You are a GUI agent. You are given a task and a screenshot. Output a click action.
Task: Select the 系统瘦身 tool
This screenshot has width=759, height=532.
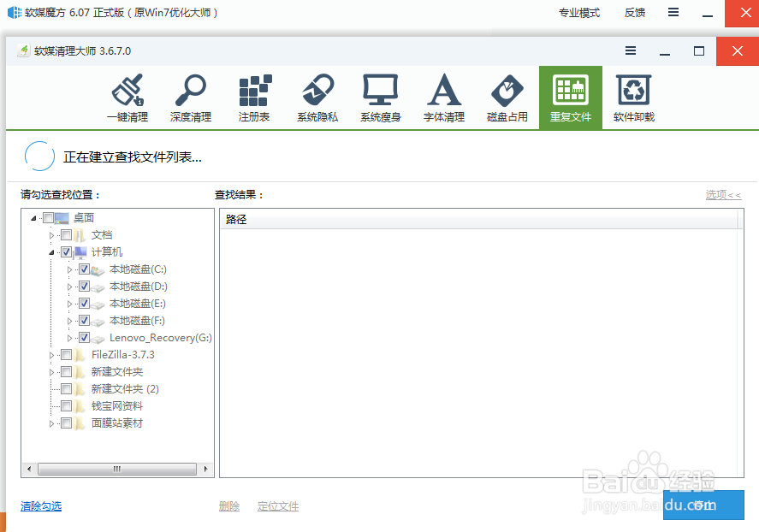click(x=380, y=97)
